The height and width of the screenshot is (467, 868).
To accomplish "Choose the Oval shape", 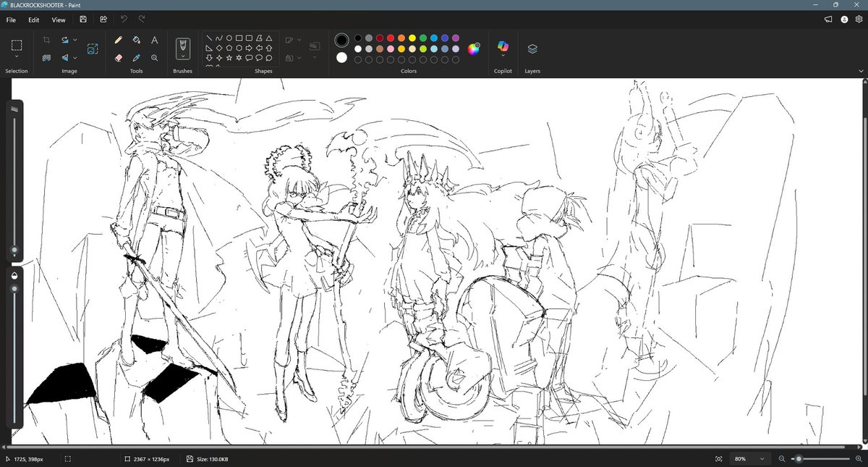I will pyautogui.click(x=229, y=38).
